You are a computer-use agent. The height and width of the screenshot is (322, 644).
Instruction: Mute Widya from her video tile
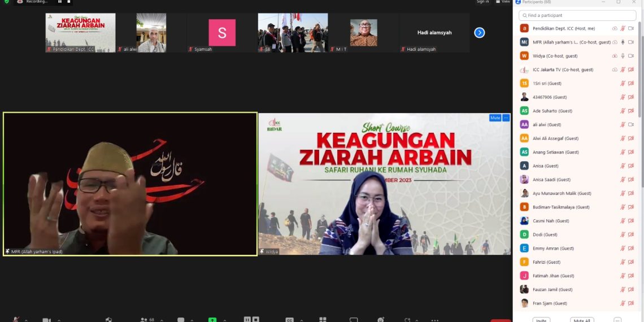pos(495,118)
